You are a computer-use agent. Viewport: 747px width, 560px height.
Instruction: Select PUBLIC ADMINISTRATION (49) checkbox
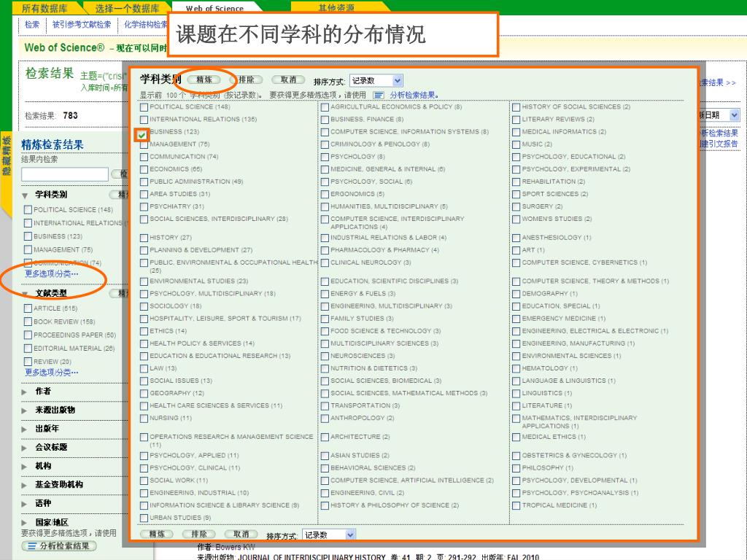coord(144,182)
